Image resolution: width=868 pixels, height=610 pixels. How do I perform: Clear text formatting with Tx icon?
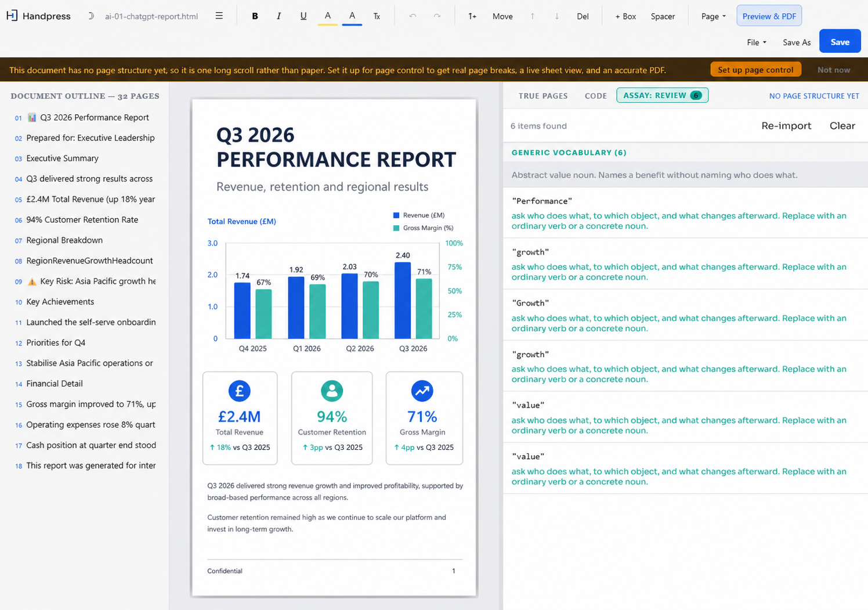coord(377,16)
